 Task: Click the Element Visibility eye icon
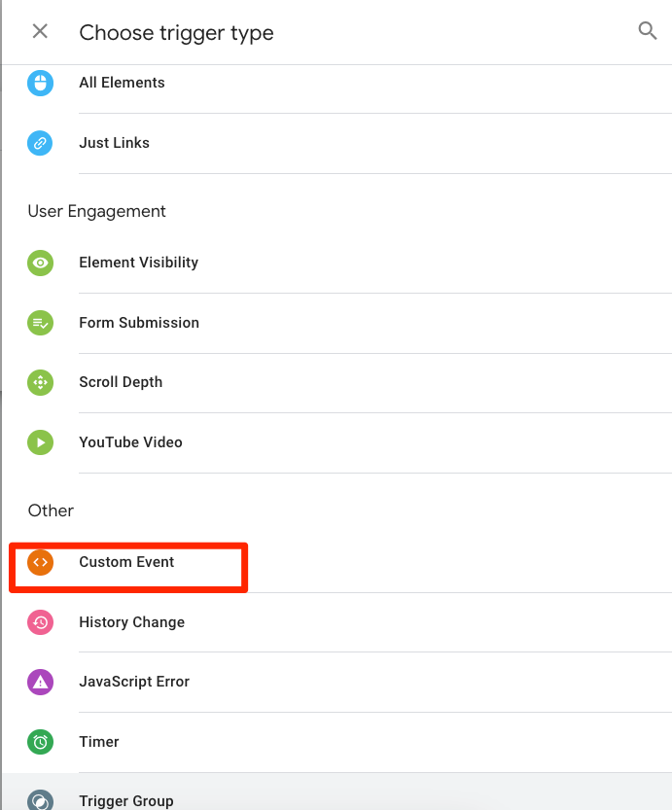(x=40, y=263)
